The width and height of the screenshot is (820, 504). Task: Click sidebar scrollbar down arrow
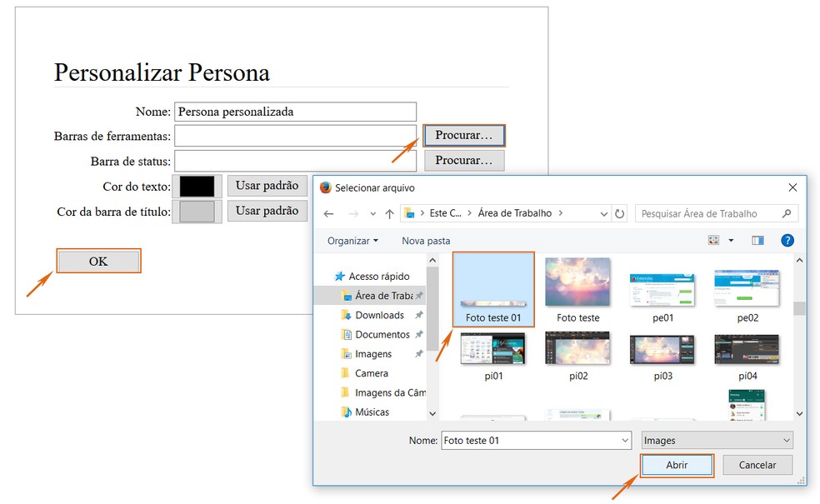click(432, 413)
